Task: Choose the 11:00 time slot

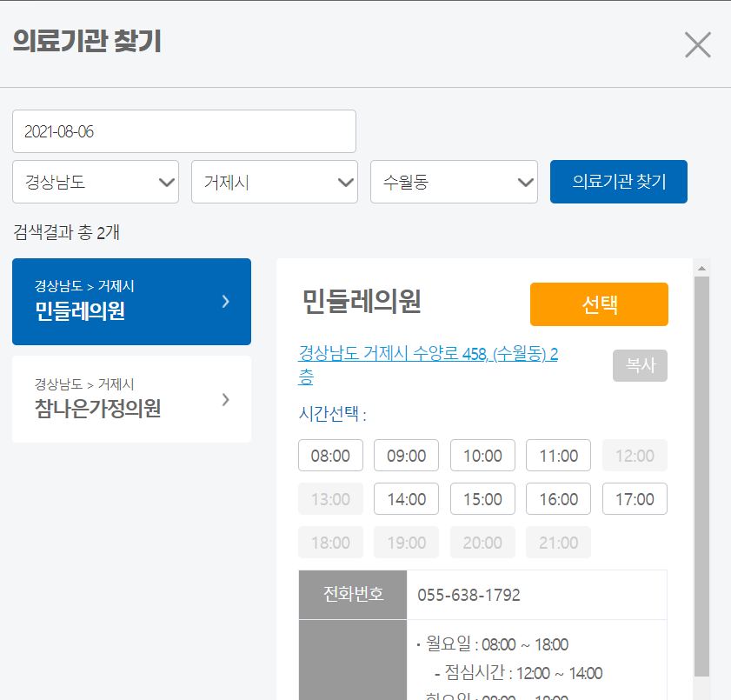Action: click(x=559, y=456)
